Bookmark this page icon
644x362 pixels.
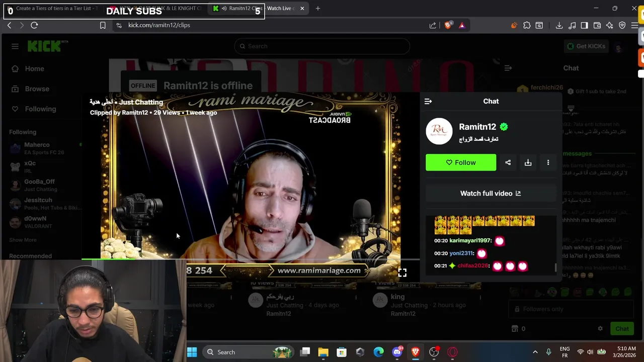[103, 25]
